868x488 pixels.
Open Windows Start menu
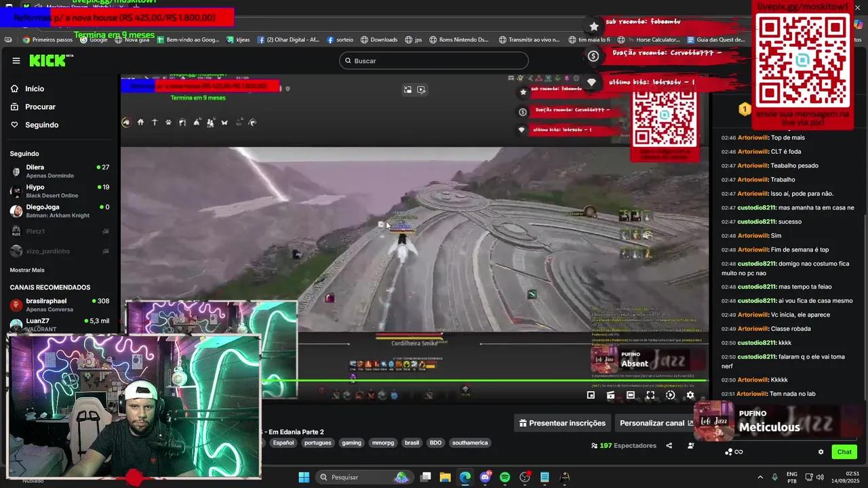pyautogui.click(x=304, y=477)
